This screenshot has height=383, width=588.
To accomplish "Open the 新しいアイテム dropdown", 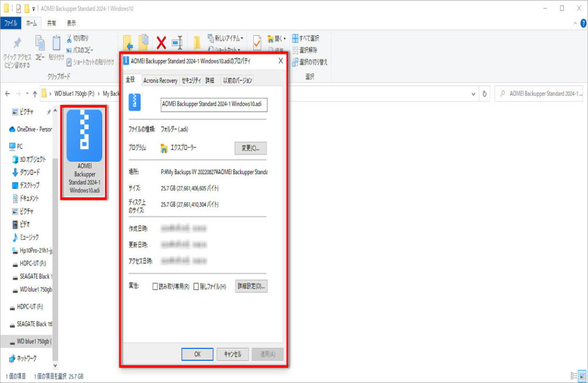I will [x=225, y=38].
